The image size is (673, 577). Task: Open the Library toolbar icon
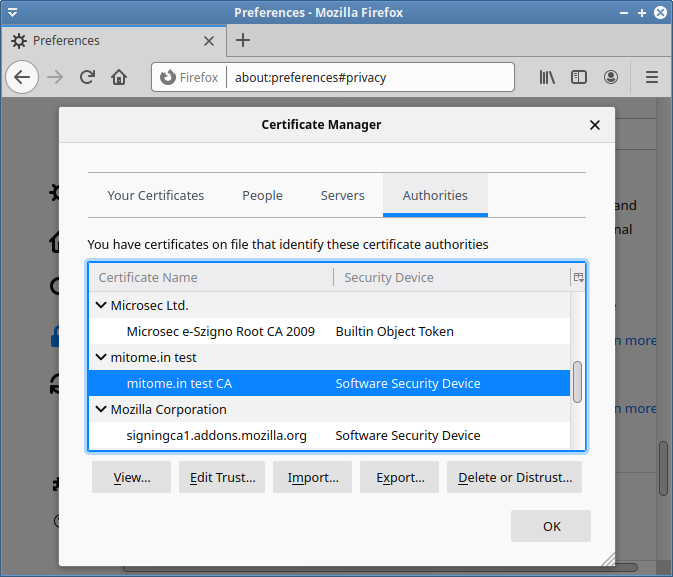[547, 77]
